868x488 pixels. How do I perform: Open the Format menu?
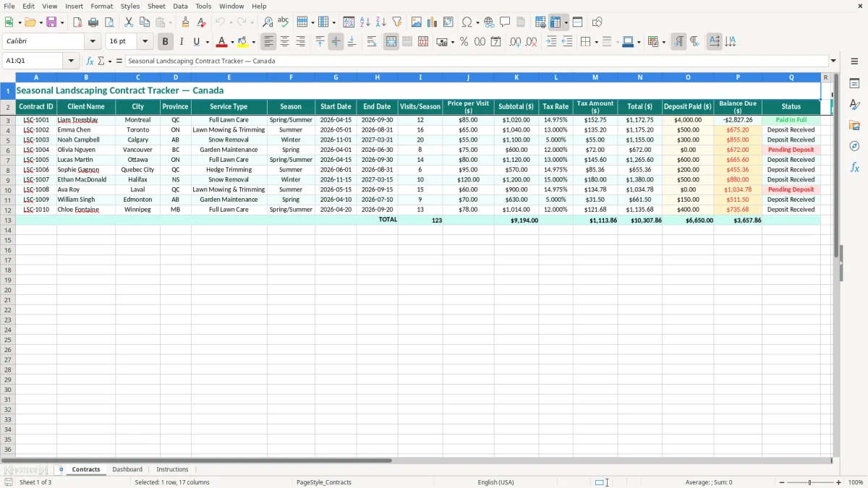point(101,6)
